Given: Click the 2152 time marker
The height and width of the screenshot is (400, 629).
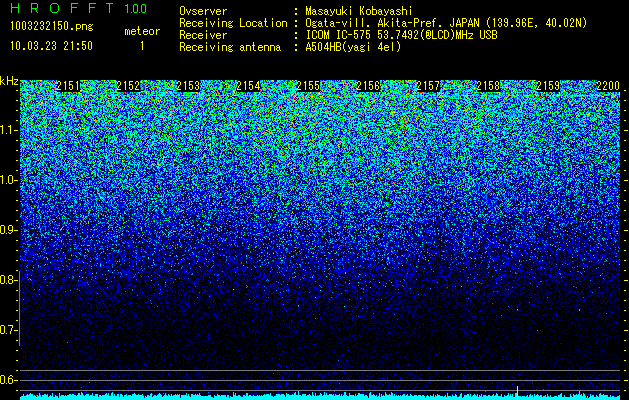Looking at the screenshot, I should [x=128, y=86].
